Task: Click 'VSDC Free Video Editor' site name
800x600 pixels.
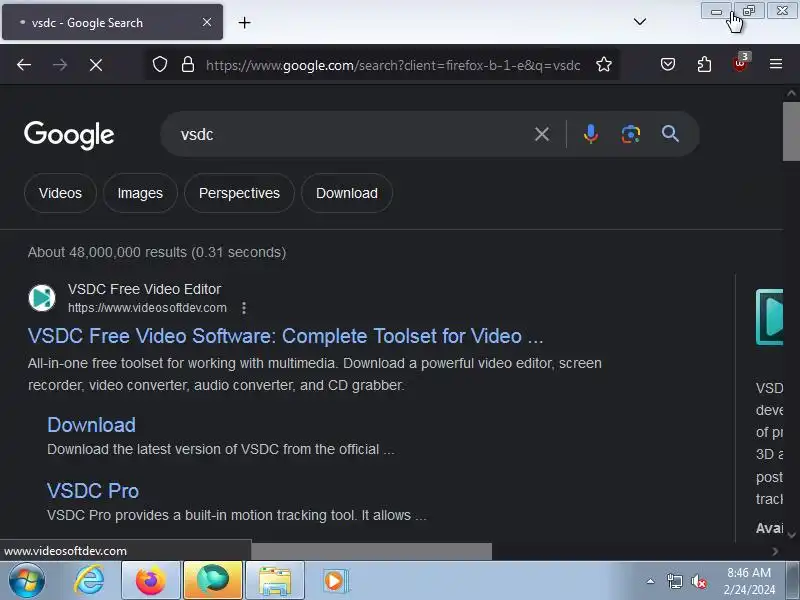Action: [144, 289]
